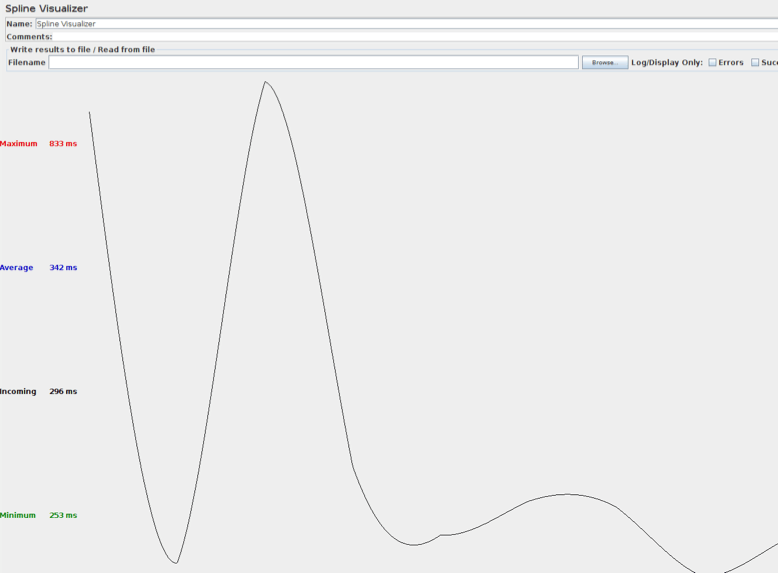
Task: Select the 'Spline Visualizer' title text
Action: pyautogui.click(x=47, y=8)
